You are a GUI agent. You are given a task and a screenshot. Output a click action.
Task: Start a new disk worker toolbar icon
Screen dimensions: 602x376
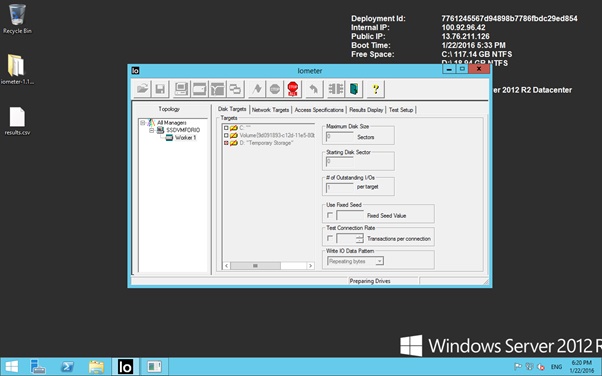point(199,89)
